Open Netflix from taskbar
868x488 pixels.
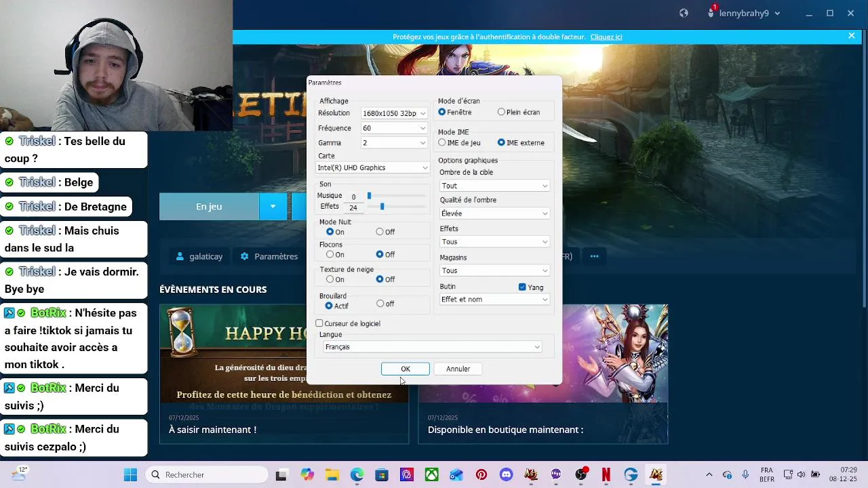(606, 474)
